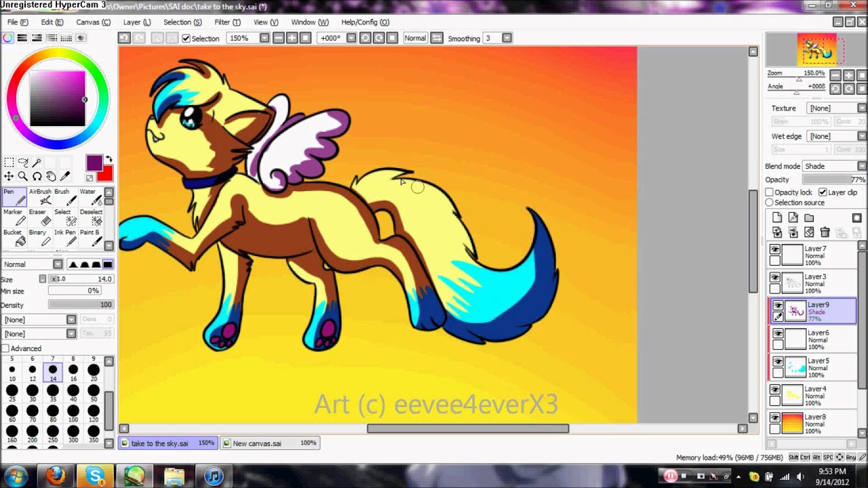Open the Layer menu
Viewport: 868px width, 488px height.
tap(137, 22)
